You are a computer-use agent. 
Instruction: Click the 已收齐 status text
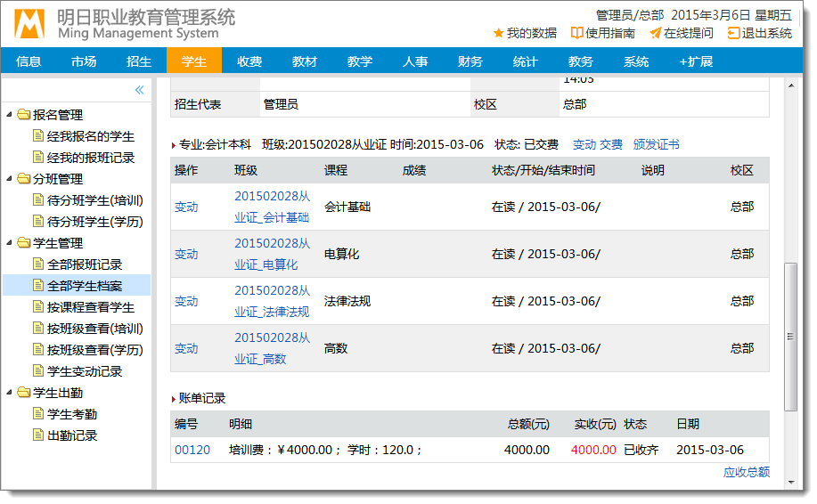coord(641,450)
